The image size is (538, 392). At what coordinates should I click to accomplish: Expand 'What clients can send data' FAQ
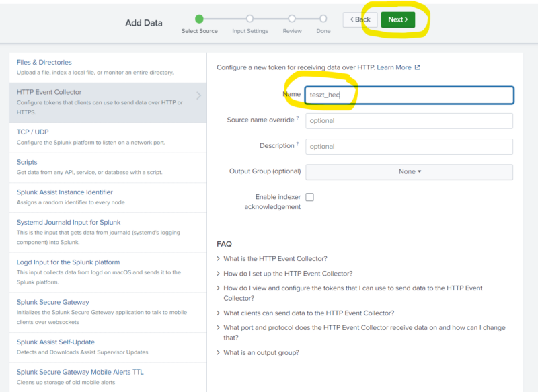(305, 313)
